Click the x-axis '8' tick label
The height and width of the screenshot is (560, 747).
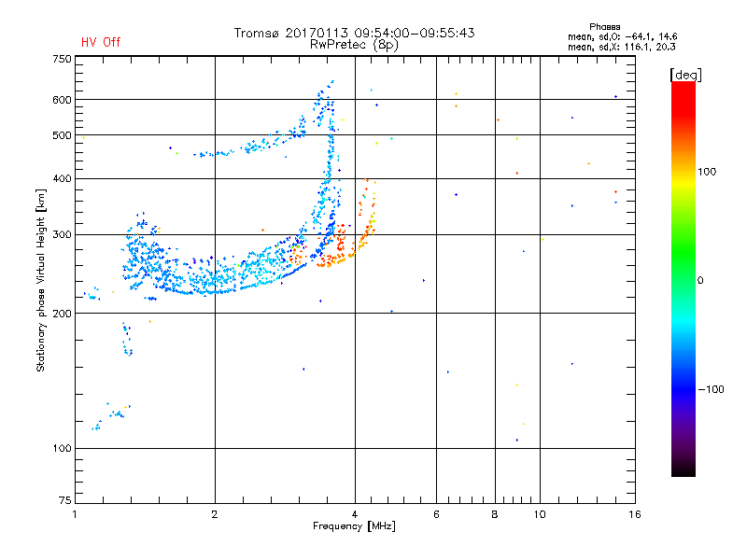click(x=495, y=514)
